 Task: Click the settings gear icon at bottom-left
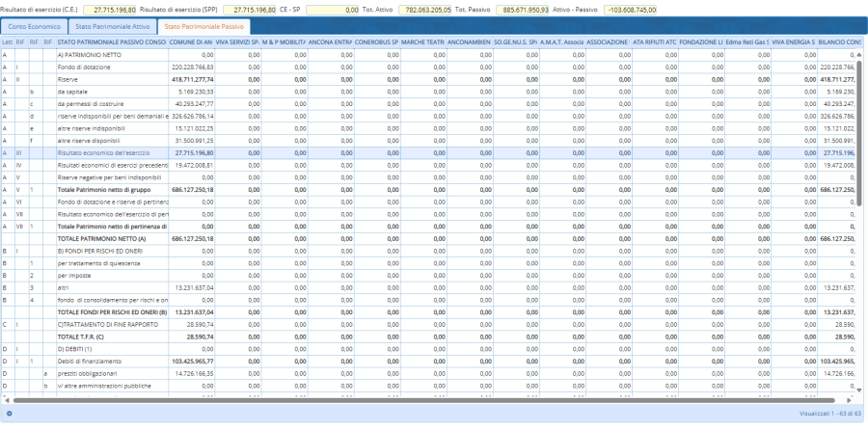[9, 414]
